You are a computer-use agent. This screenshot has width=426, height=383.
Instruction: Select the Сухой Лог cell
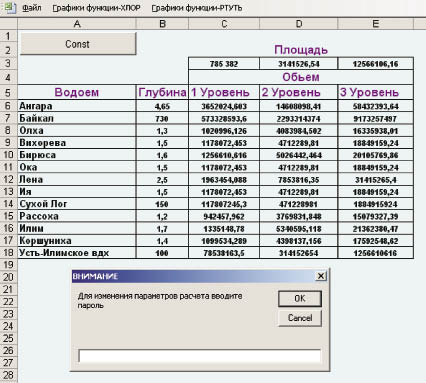77,204
